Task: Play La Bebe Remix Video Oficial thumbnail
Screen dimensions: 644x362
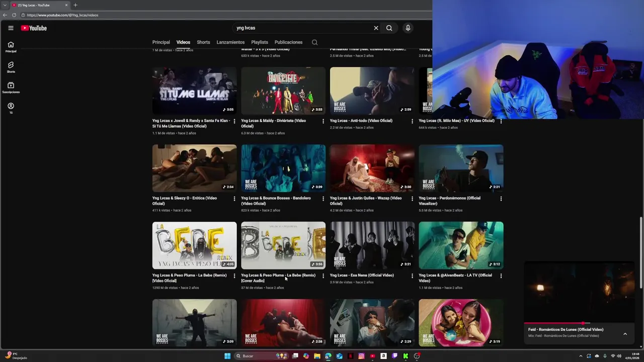Action: point(194,245)
